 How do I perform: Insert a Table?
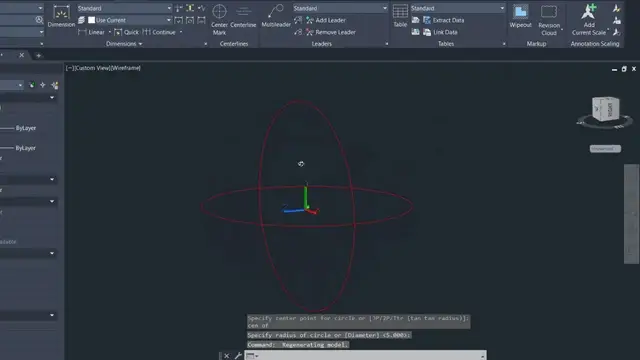[x=400, y=16]
